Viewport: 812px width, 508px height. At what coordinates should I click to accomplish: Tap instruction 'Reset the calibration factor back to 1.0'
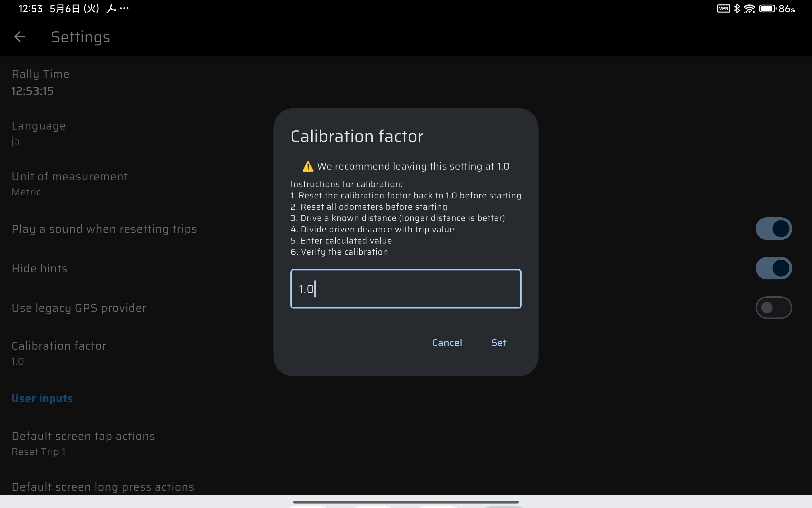pos(406,196)
